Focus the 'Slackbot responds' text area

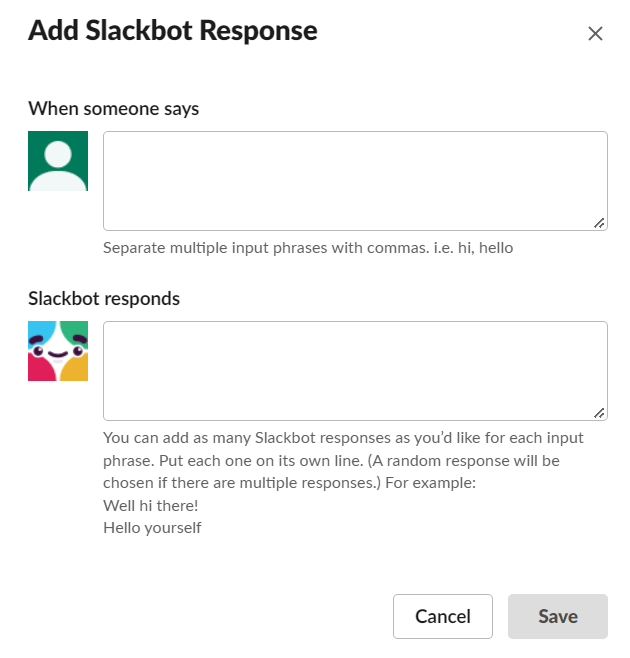(x=355, y=371)
